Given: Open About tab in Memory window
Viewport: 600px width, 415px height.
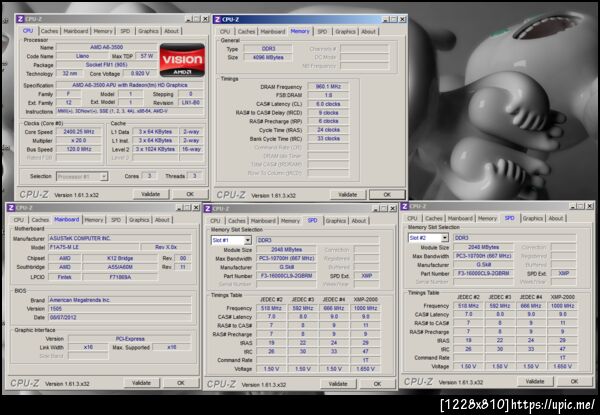Looking at the screenshot, I should click(368, 31).
